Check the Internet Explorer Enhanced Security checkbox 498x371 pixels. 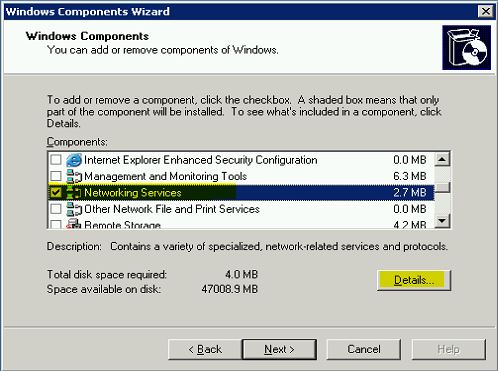(56, 160)
